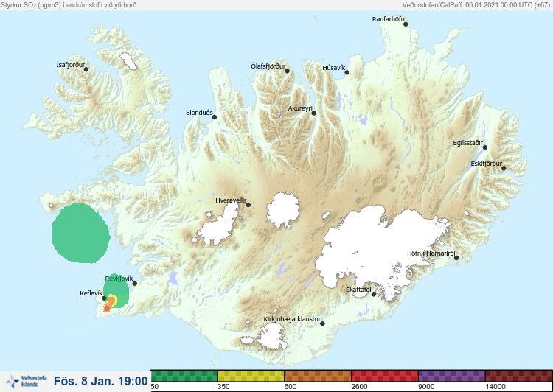
Task: Select the Ólafsfjörður marker dot
Action: tap(287, 71)
